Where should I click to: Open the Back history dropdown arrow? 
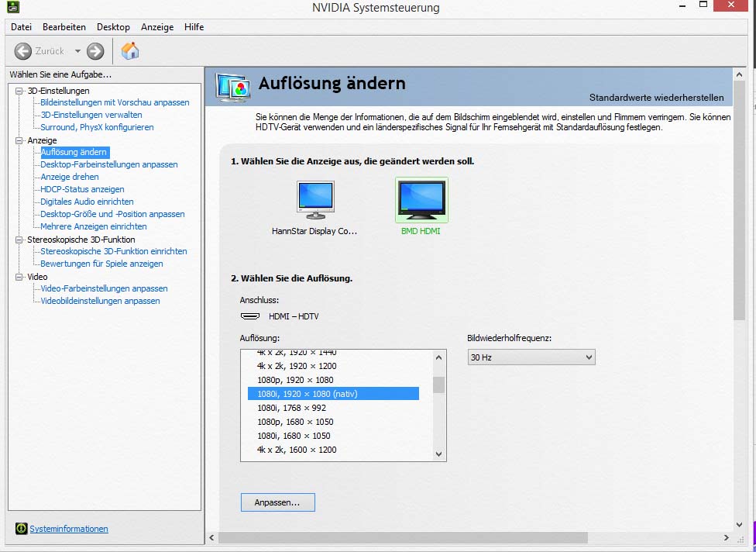coord(77,51)
